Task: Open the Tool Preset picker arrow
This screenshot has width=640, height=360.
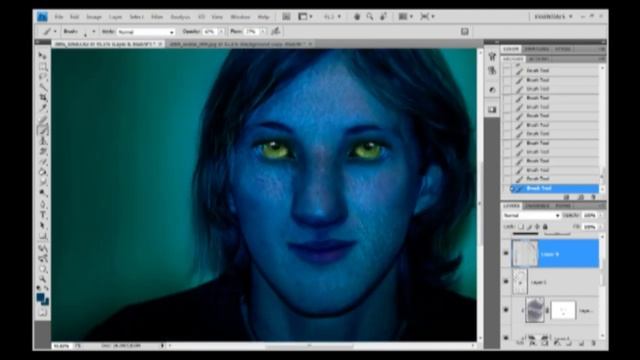Action: [x=55, y=31]
